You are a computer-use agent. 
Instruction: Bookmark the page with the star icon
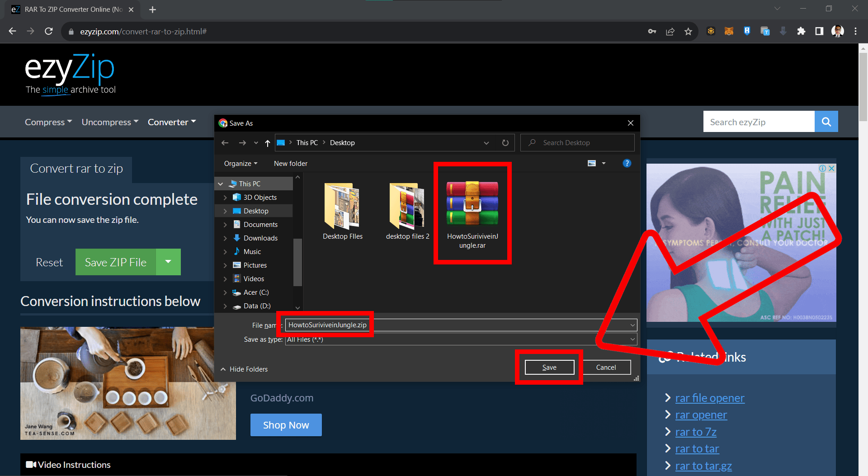tap(689, 31)
